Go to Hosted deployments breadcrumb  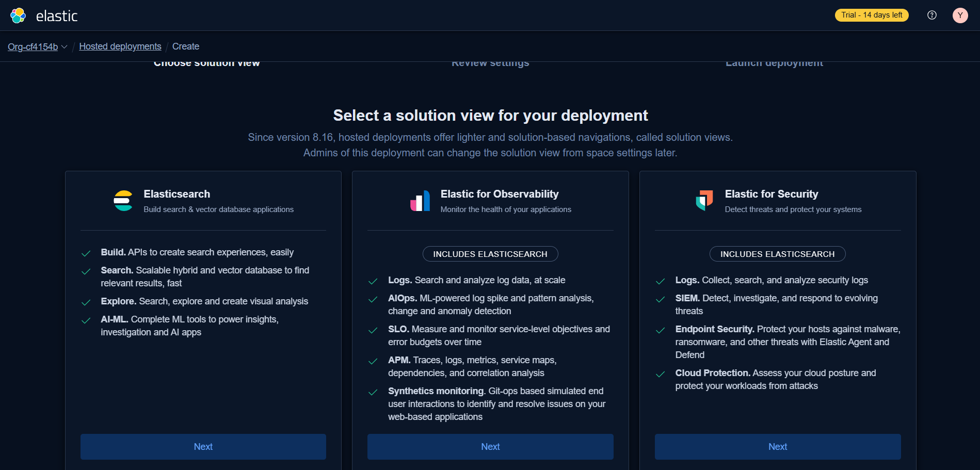tap(120, 46)
